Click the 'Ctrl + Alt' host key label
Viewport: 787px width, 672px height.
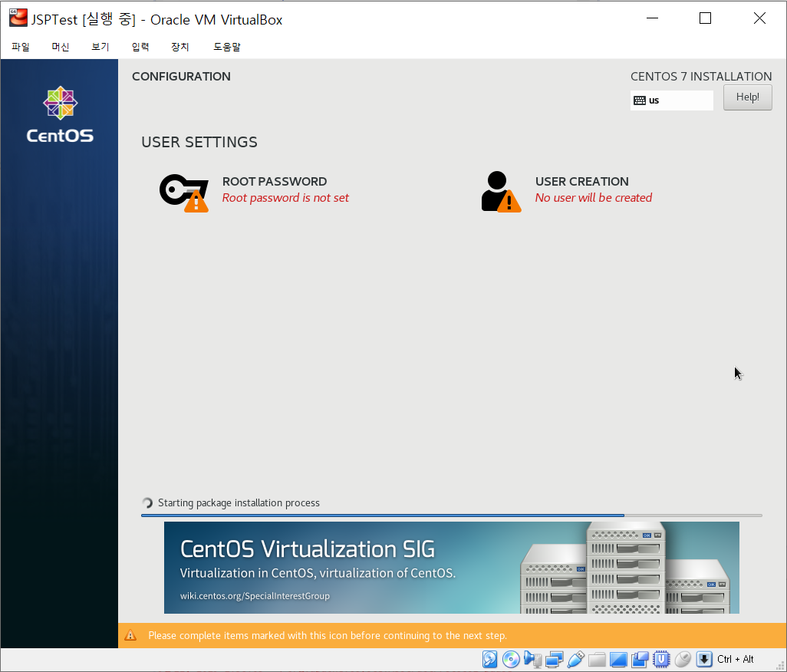coord(736,659)
